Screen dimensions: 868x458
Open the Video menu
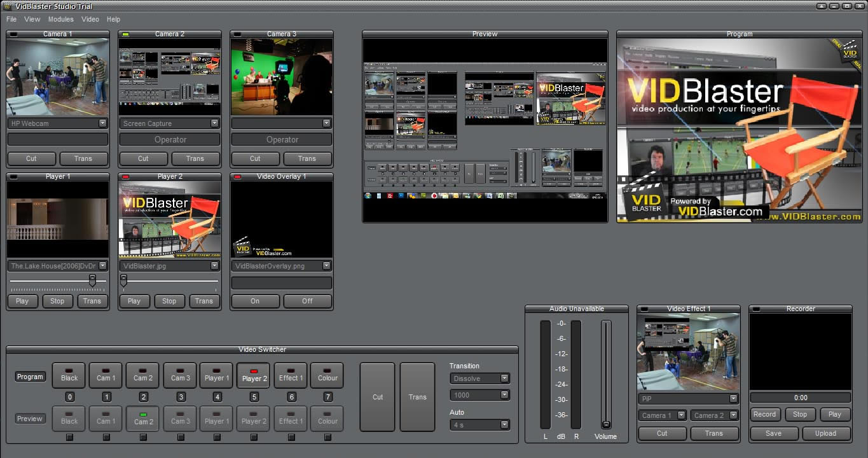pos(90,19)
